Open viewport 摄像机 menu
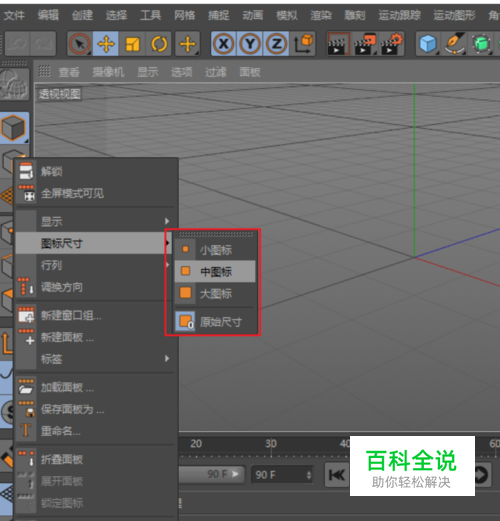 [108, 72]
